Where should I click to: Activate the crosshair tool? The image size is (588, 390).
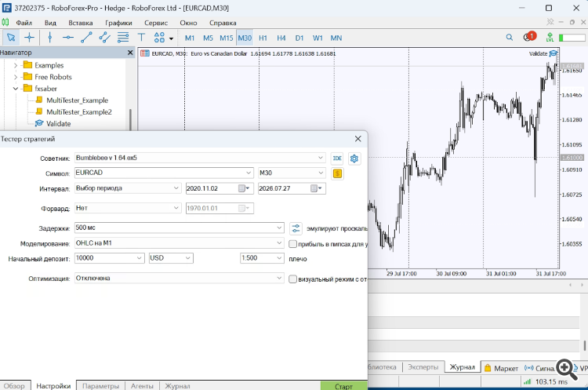29,38
